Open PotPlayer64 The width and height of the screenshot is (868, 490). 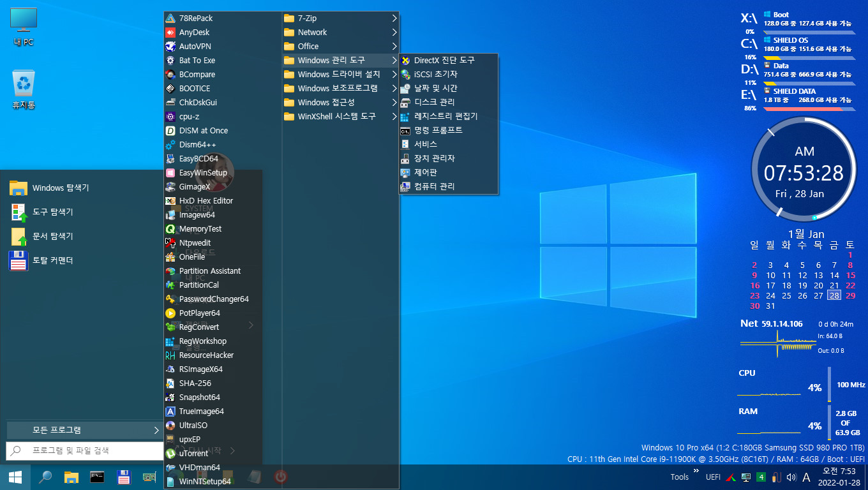point(223,313)
